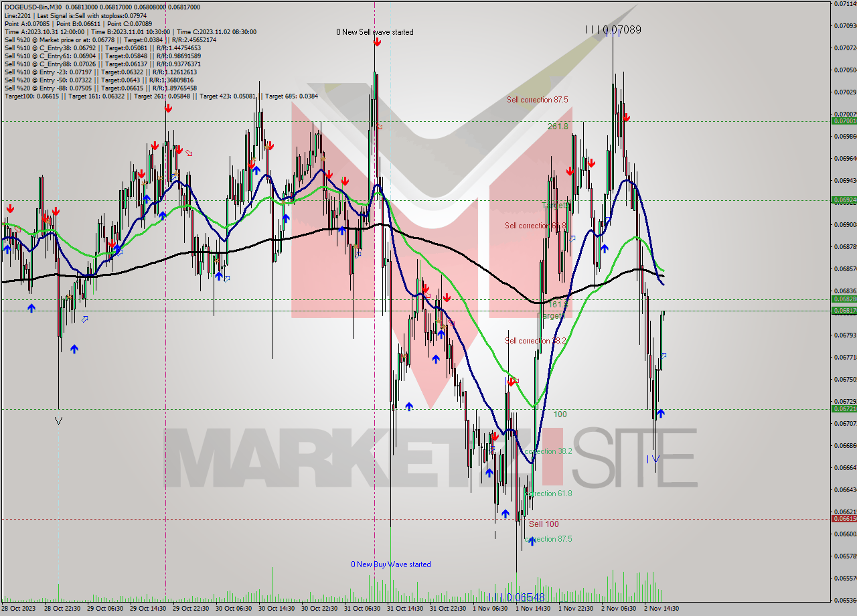Click the green 'correction 87.5' label
This screenshot has width=857, height=616.
tap(549, 539)
